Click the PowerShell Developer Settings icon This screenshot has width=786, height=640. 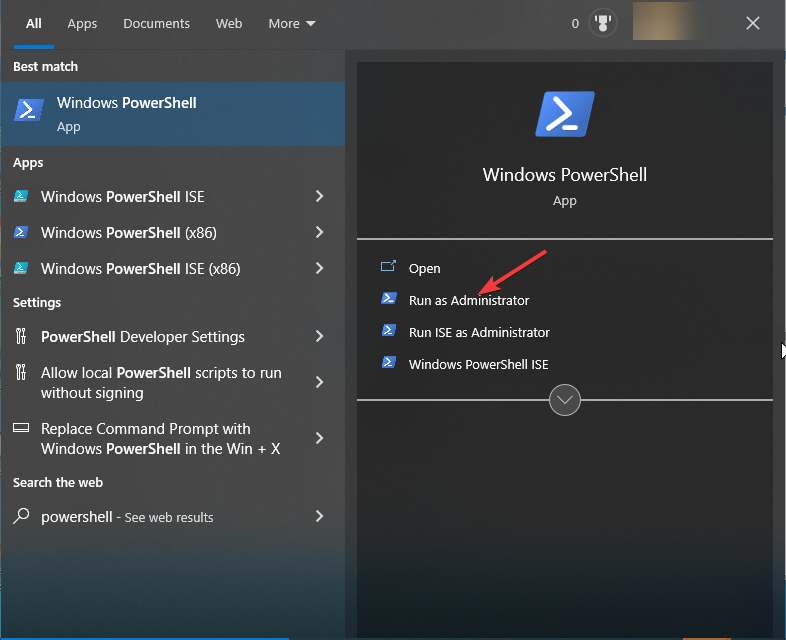[21, 337]
